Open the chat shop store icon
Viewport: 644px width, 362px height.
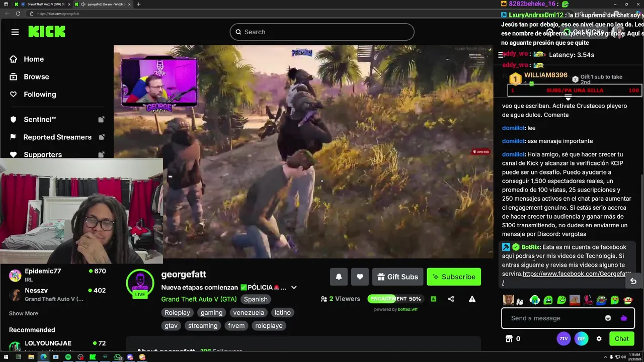509,338
